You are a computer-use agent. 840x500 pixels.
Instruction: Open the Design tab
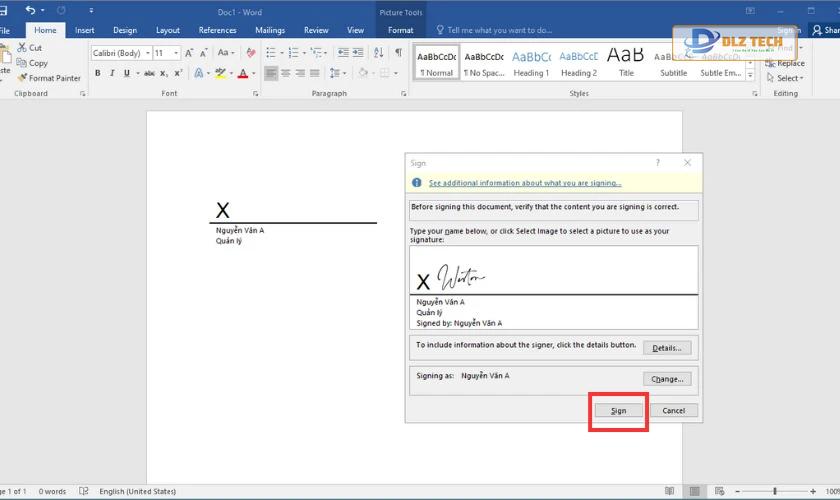tap(125, 31)
